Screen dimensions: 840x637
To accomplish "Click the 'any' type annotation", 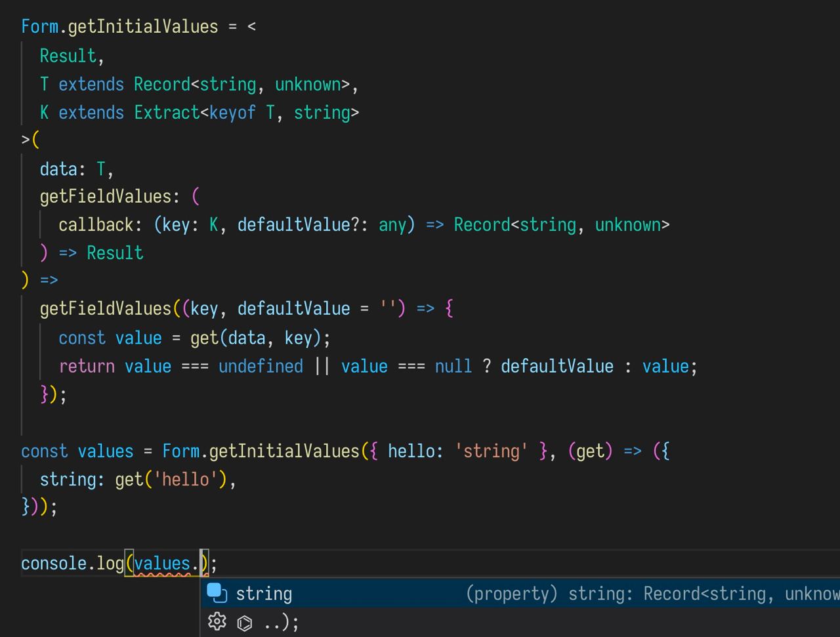I will [x=392, y=225].
